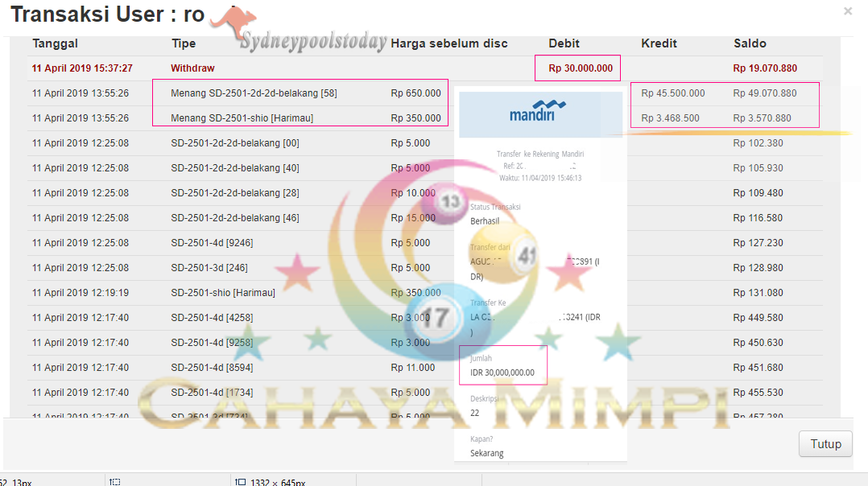
Task: Click the Harga sebelum disc column header
Action: (x=448, y=43)
